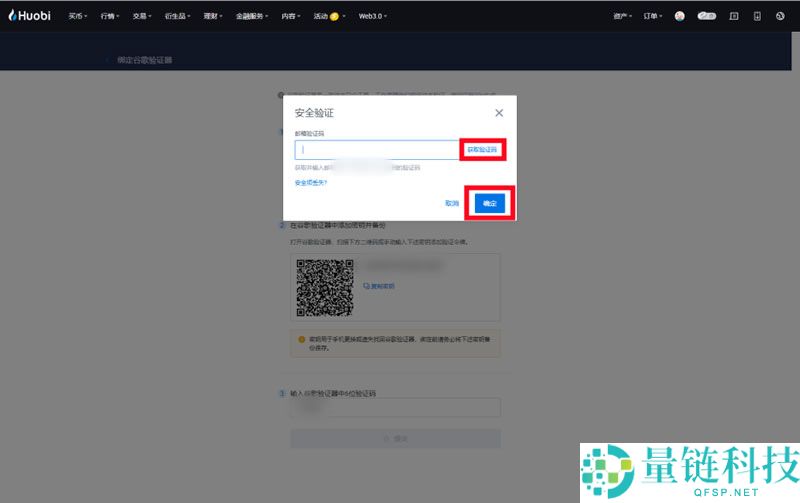Open the 行情 dropdown menu
Screen dimensions: 800x503
click(110, 16)
